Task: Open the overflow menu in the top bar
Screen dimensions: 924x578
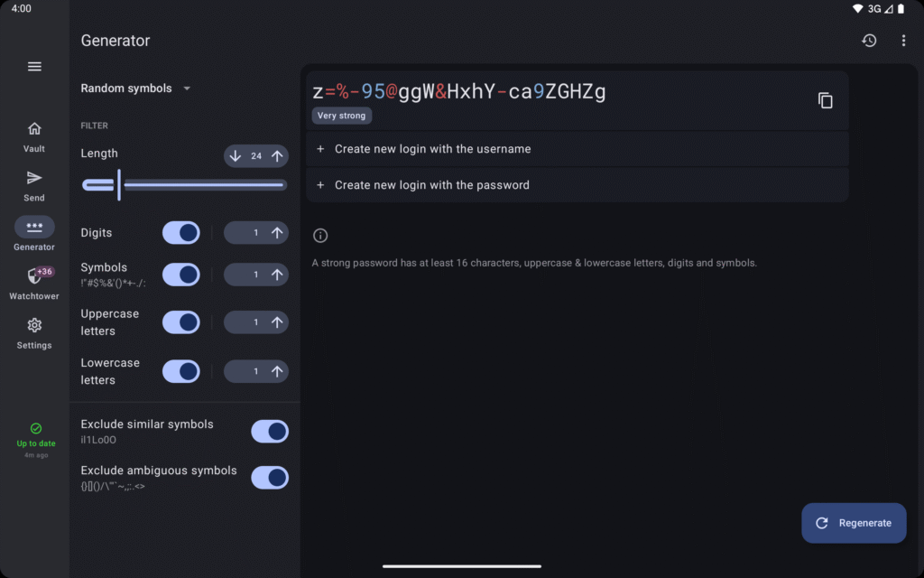Action: click(903, 40)
